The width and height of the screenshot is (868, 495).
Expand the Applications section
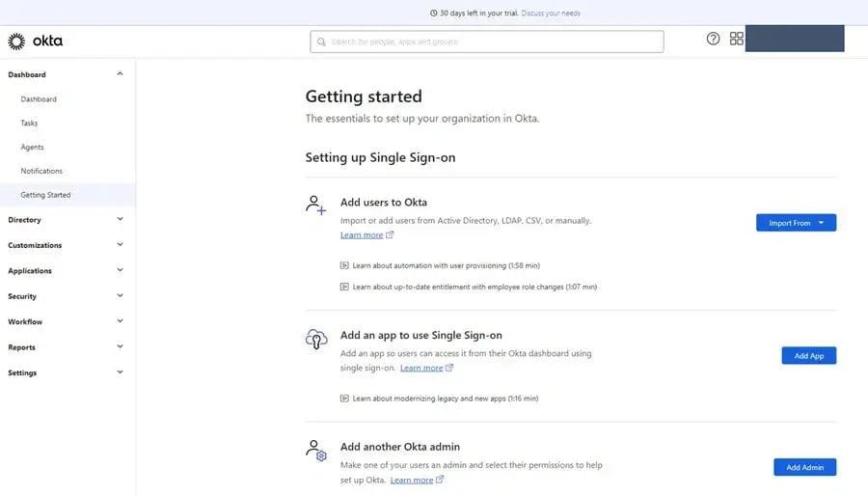(66, 271)
